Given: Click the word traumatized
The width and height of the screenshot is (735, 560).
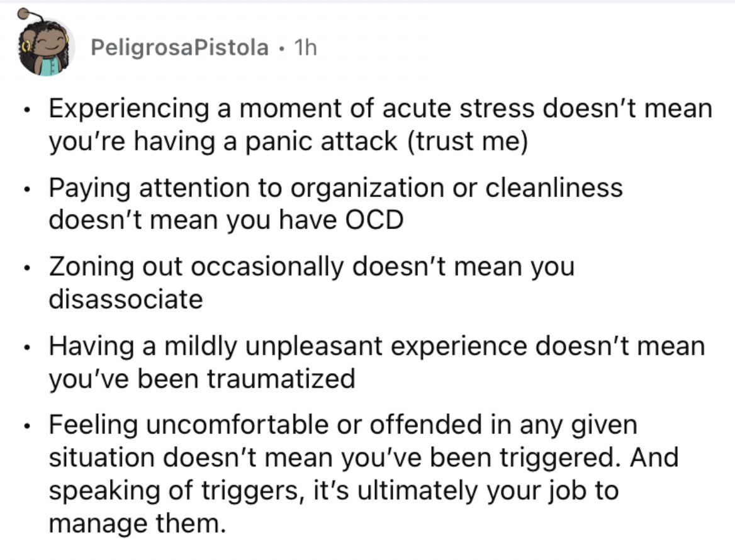Looking at the screenshot, I should click(281, 378).
